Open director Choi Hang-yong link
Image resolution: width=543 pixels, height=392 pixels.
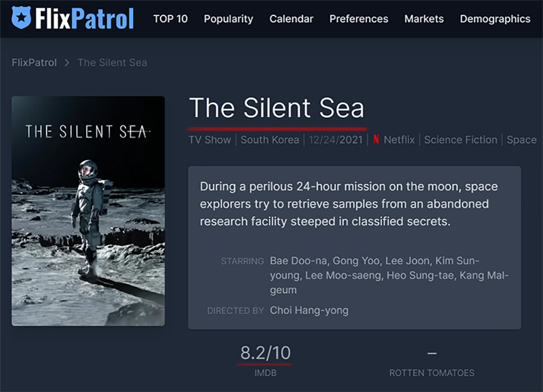click(309, 310)
